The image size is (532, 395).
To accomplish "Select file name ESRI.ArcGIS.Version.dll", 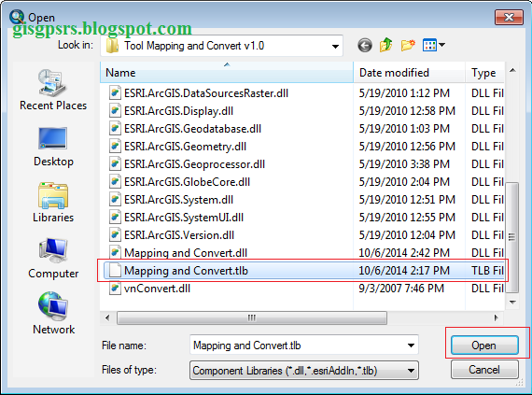I will pyautogui.click(x=179, y=235).
